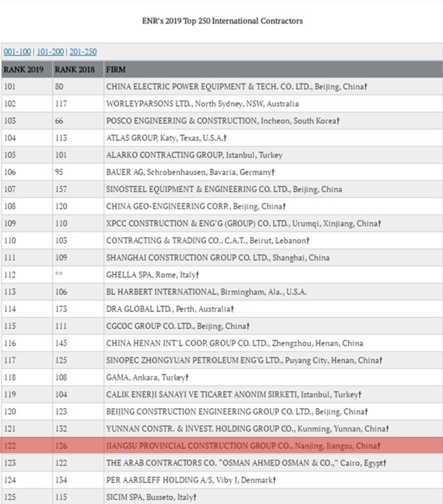The image size is (443, 504).
Task: Select SINOPEC ZHONGYUAN PETROLEUM cell
Action: 273,360
